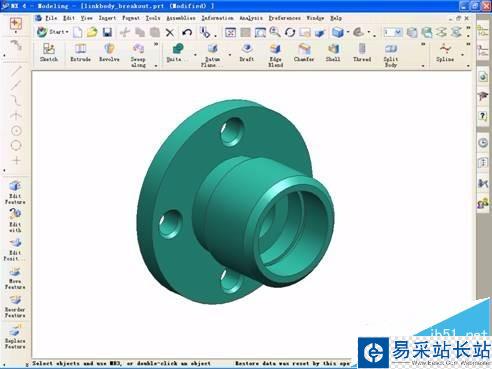Select the Point plus tool

(16, 160)
